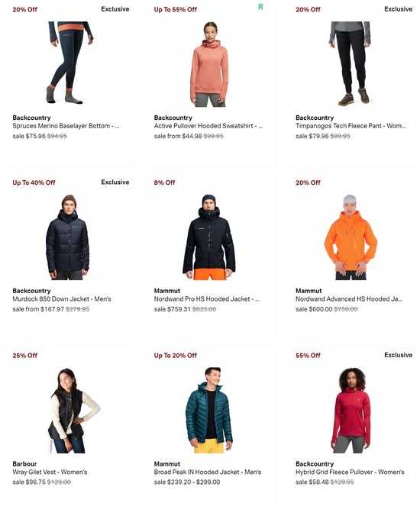Open the coral Active Pullover Hooded Sweatshirt photo

(x=209, y=64)
